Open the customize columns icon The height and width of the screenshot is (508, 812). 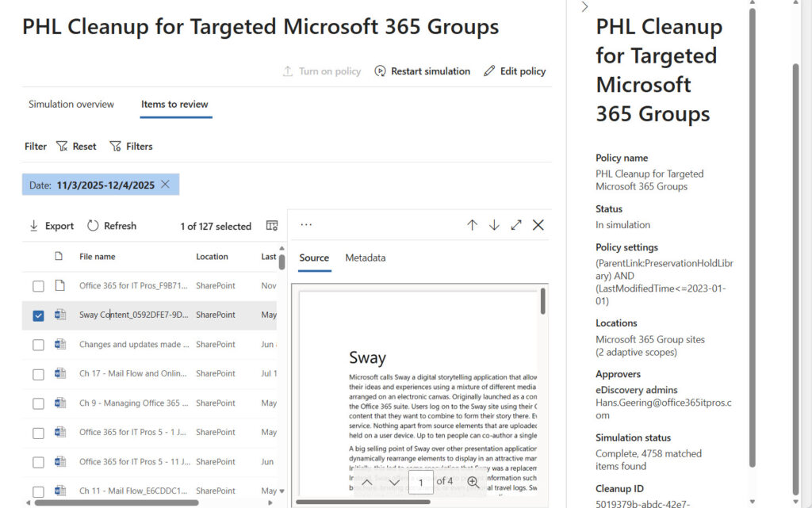(x=272, y=226)
